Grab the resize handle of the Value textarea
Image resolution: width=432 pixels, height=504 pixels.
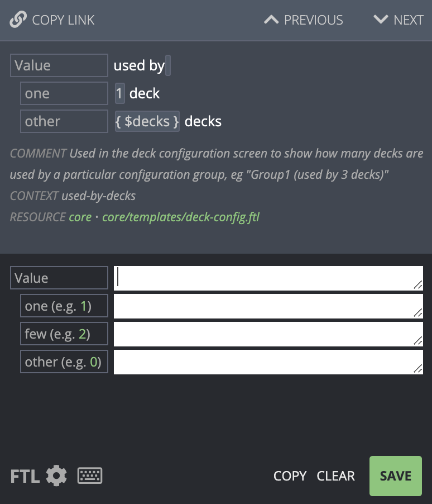[417, 285]
